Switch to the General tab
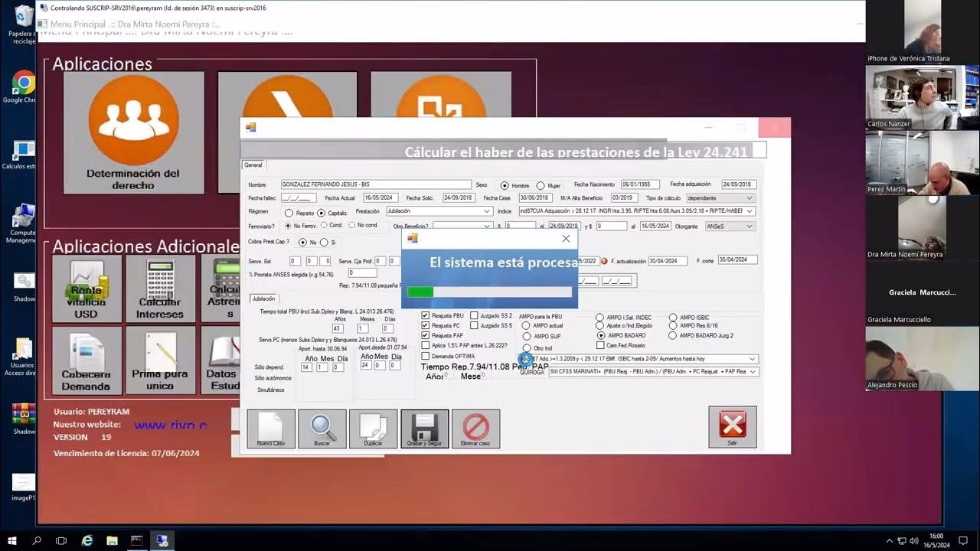980x551 pixels. [x=253, y=165]
